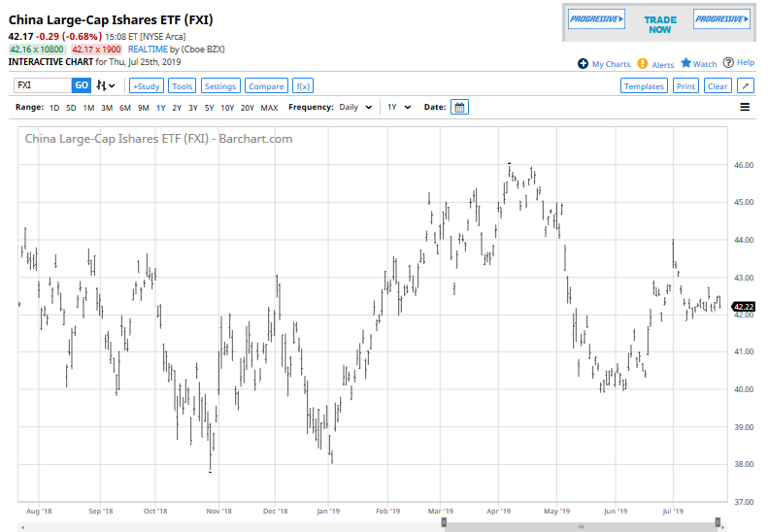Click the right Progressive ad logo
Screen dimensions: 768x532
722,19
